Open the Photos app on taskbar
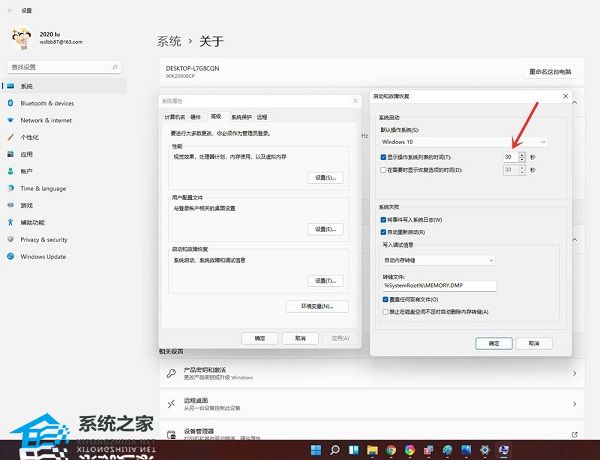600x460 pixels. tap(466, 450)
